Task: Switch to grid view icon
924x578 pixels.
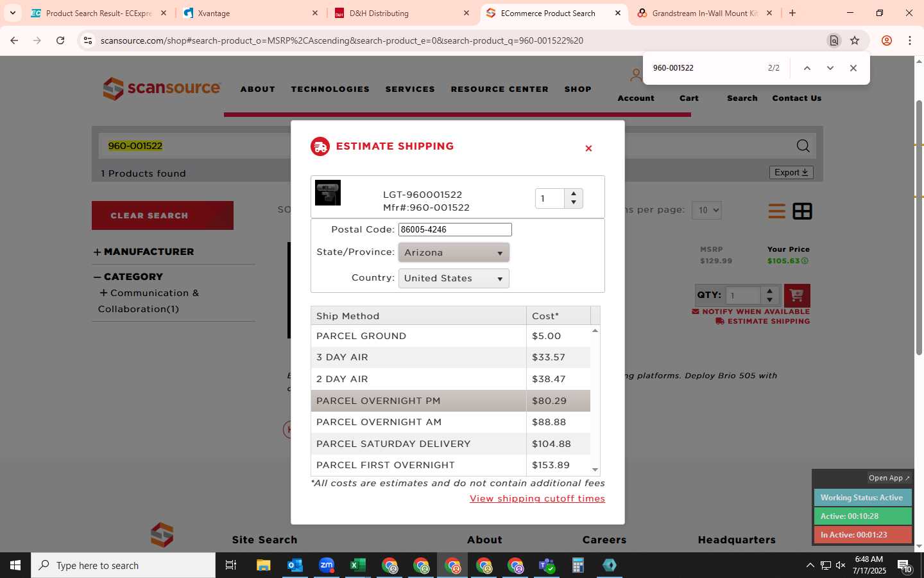Action: pos(802,211)
